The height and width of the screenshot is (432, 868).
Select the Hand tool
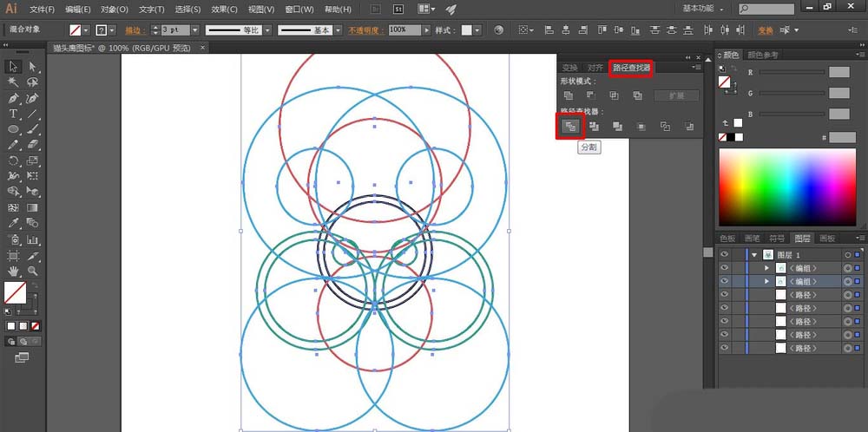click(13, 271)
